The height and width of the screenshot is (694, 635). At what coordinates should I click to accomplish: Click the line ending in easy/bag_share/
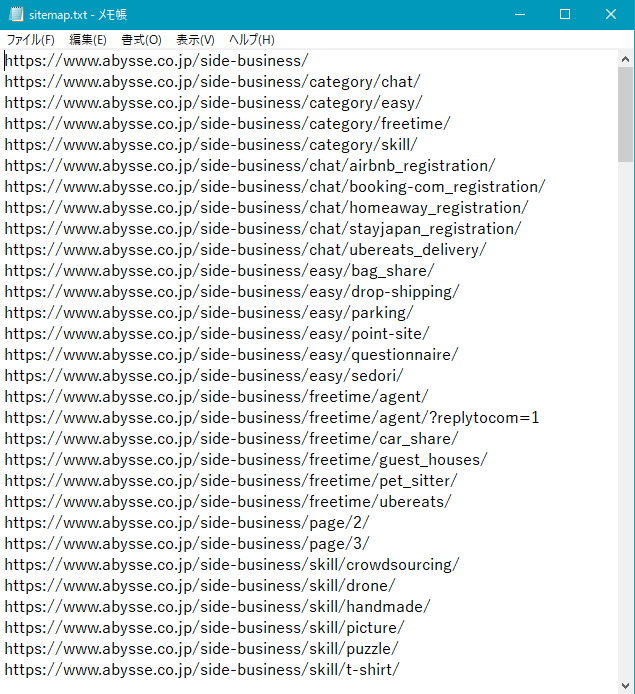coord(219,271)
